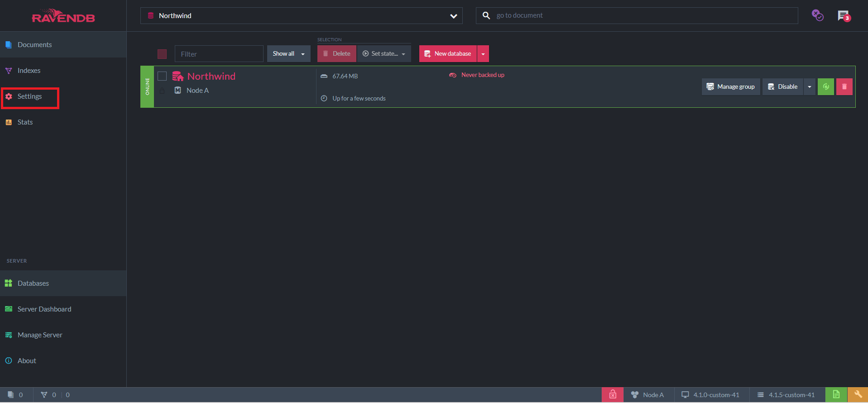This screenshot has width=868, height=403.
Task: Click the red unsecured lock status icon
Action: [x=613, y=395]
